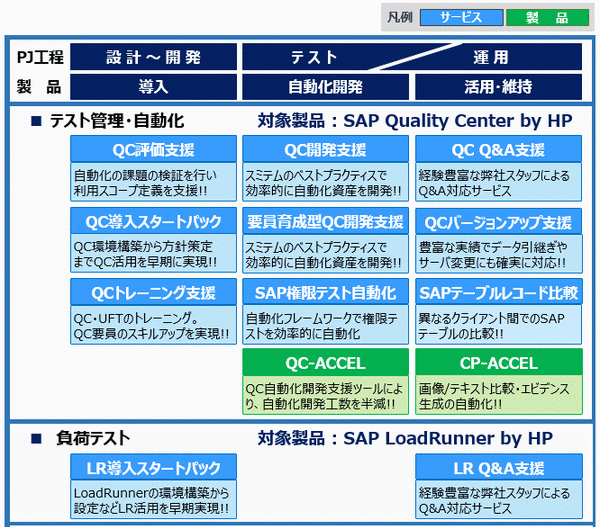Click text 自動化の課題の検証を行い
Viewport: 600px width, 527px height.
point(145,175)
